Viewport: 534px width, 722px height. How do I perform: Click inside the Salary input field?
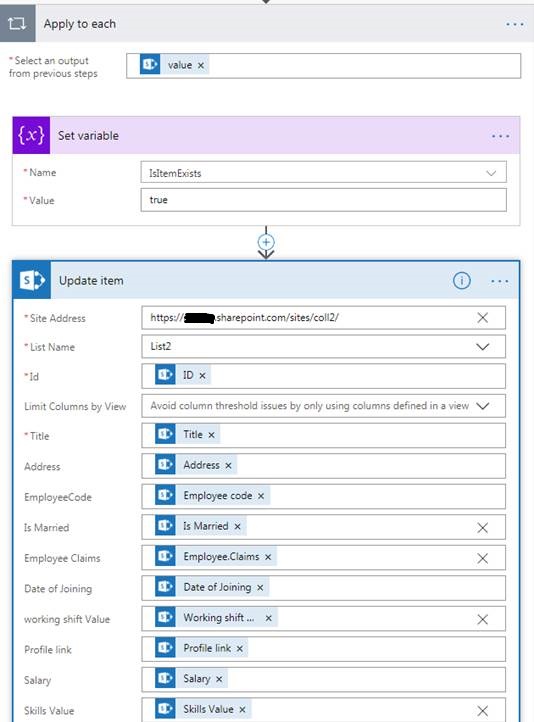(323, 679)
